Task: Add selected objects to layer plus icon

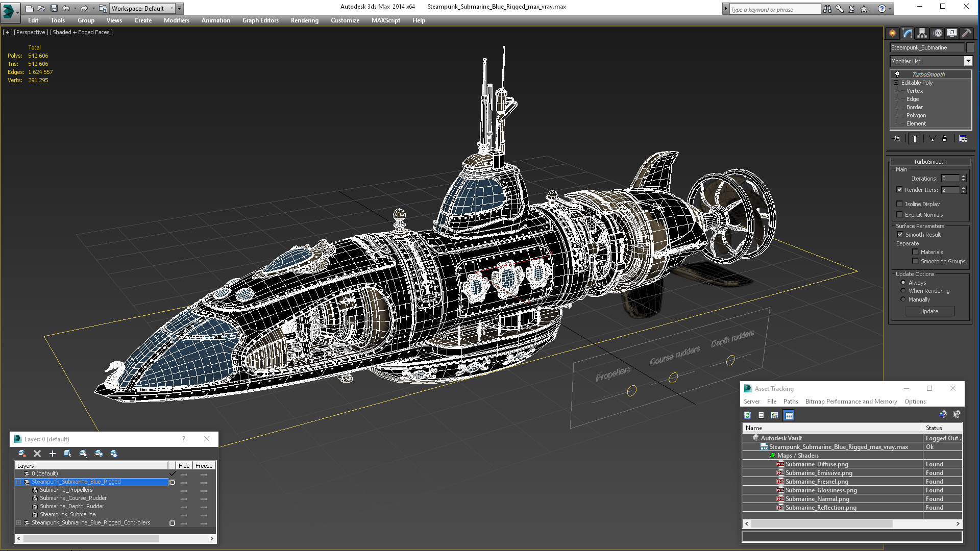Action: pyautogui.click(x=52, y=453)
